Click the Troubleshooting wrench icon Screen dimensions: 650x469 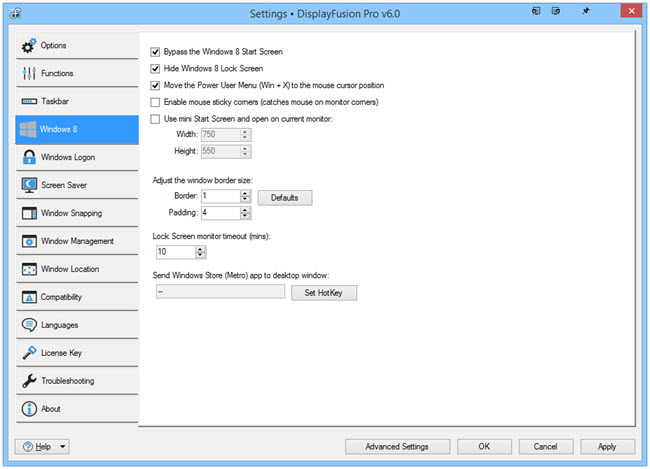point(29,381)
